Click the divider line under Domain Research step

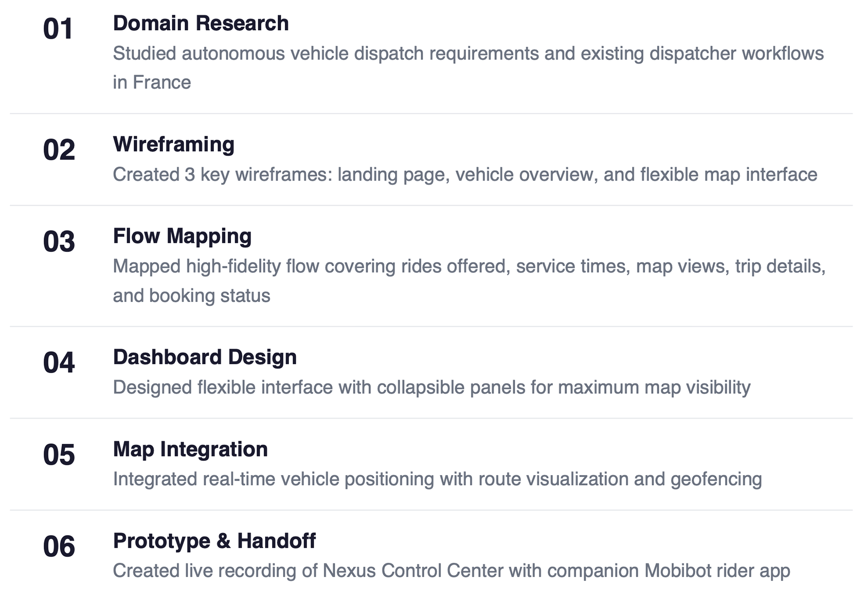[x=431, y=114]
